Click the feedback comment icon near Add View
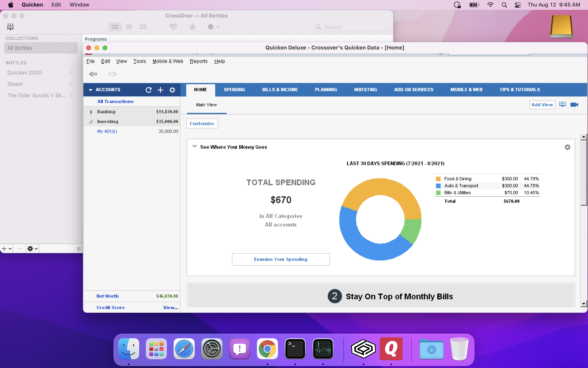Image resolution: width=588 pixels, height=368 pixels. 562,104
